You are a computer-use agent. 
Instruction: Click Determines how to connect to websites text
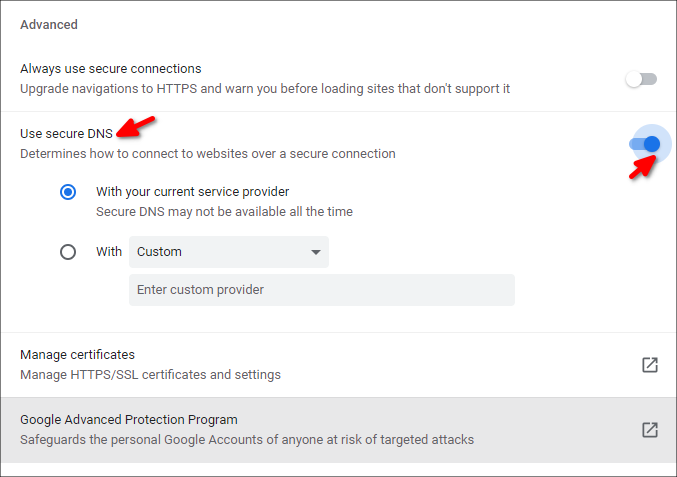click(208, 154)
